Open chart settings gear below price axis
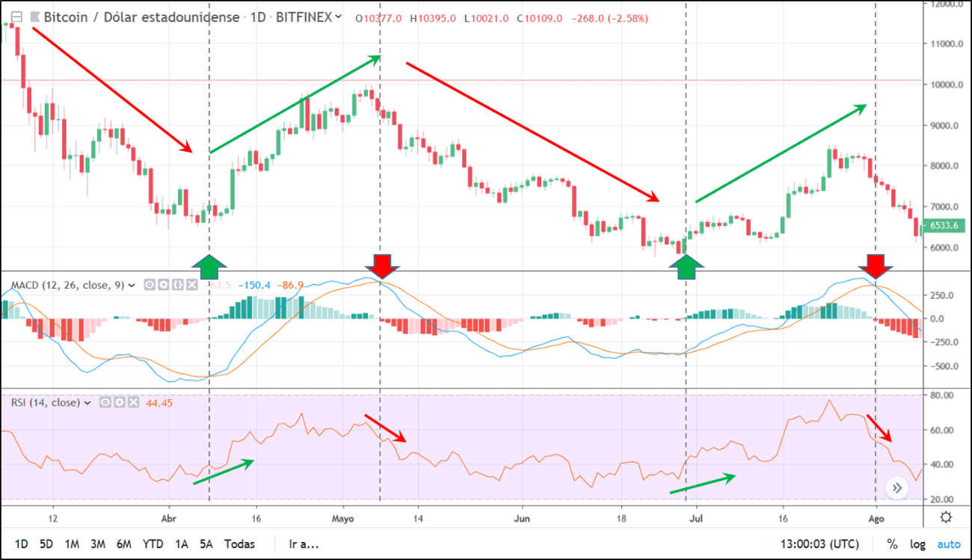 click(946, 517)
